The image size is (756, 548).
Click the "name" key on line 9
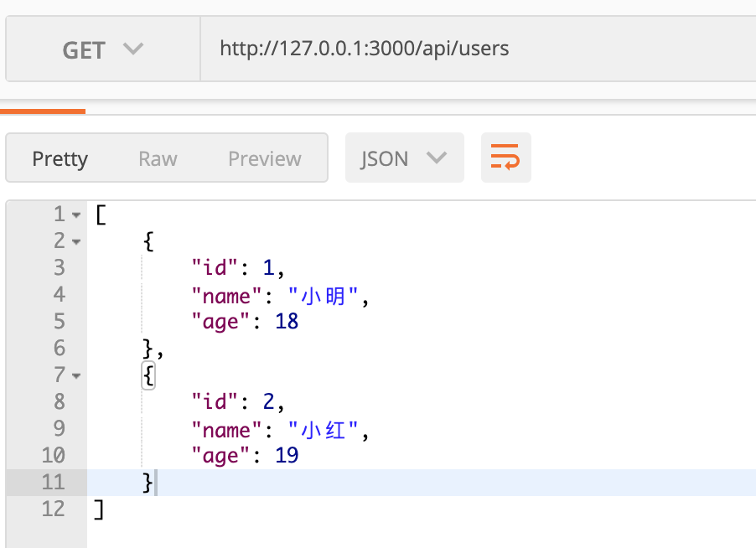click(x=226, y=430)
